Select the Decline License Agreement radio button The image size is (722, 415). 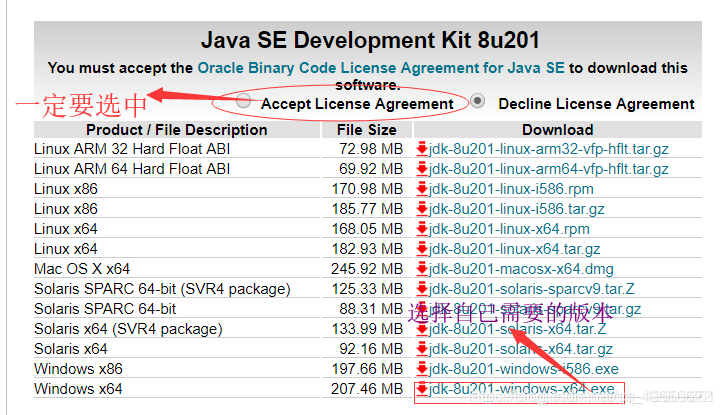point(477,100)
